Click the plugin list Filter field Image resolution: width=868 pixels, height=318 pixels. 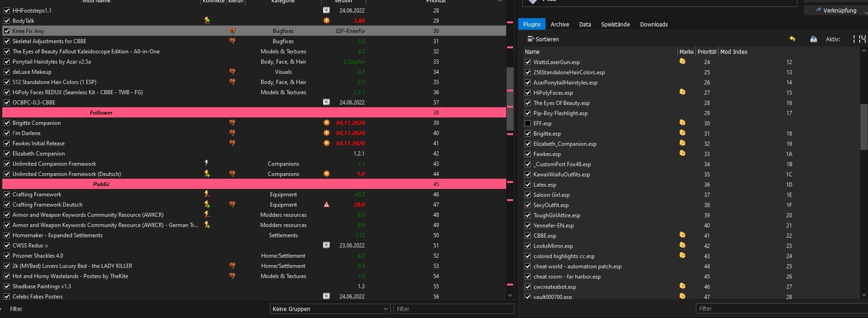point(782,308)
